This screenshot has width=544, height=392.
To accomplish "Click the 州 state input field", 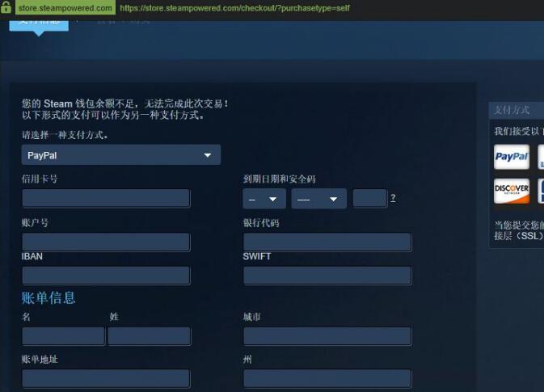I will click(327, 378).
